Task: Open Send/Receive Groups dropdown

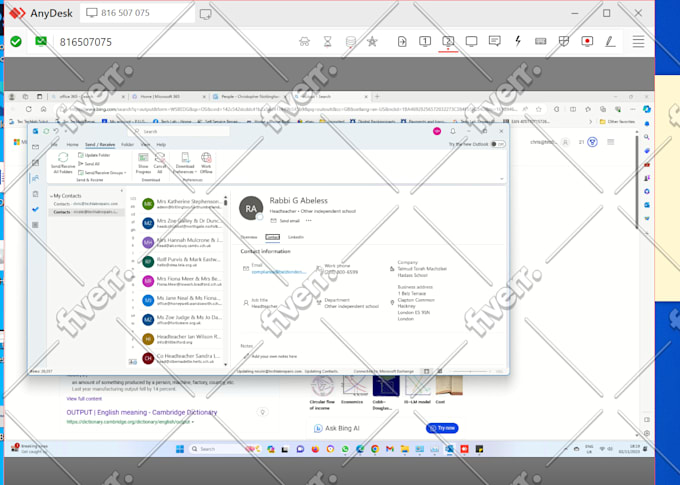Action: click(x=102, y=172)
